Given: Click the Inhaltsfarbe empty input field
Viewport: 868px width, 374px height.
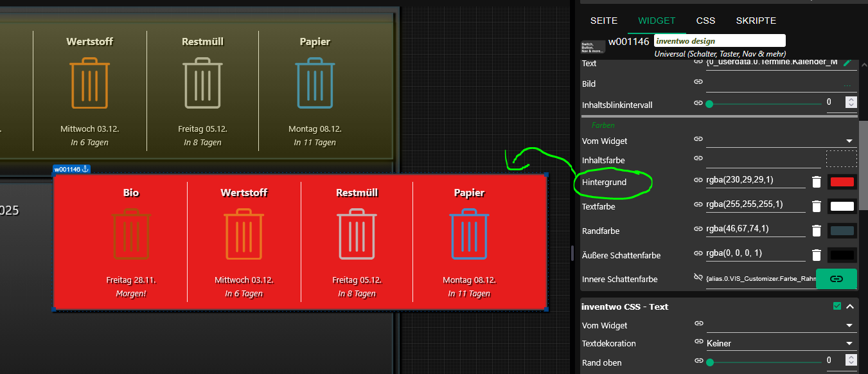Looking at the screenshot, I should pyautogui.click(x=763, y=158).
